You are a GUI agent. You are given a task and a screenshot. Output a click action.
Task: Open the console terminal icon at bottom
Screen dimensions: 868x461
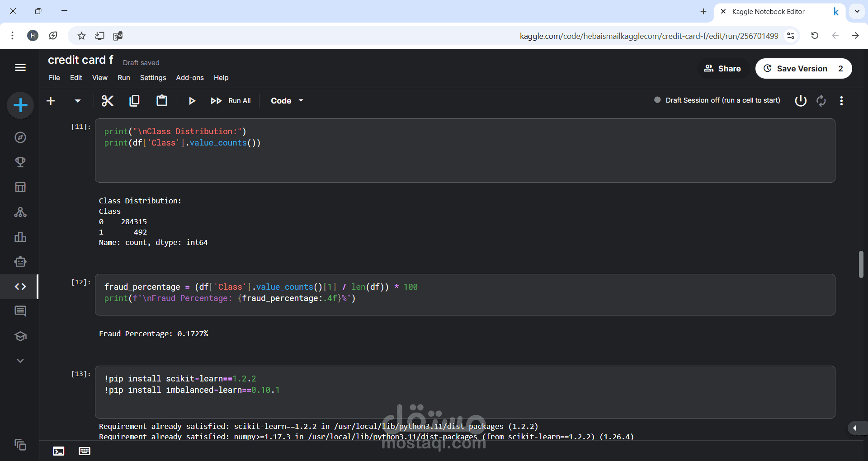click(59, 451)
